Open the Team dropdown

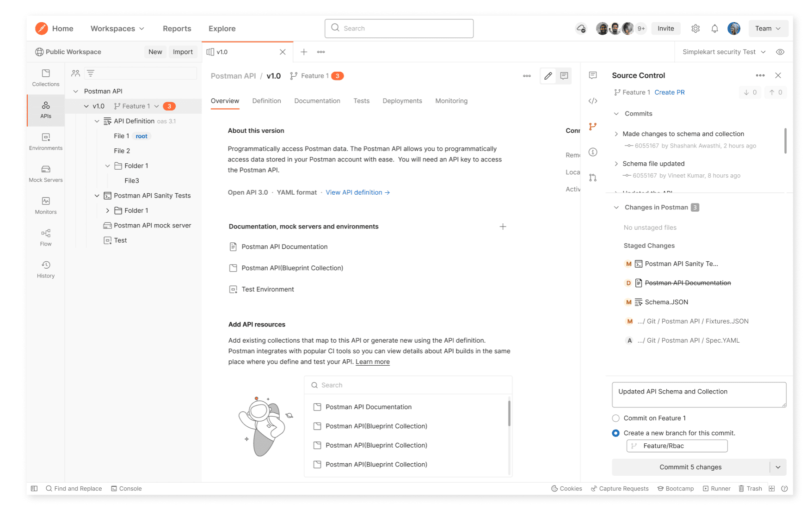(x=768, y=29)
